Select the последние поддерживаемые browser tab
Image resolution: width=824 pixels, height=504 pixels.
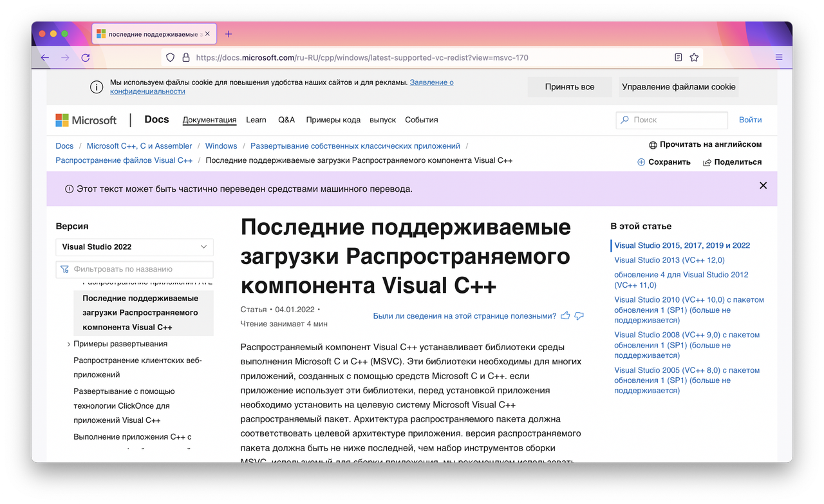click(154, 33)
